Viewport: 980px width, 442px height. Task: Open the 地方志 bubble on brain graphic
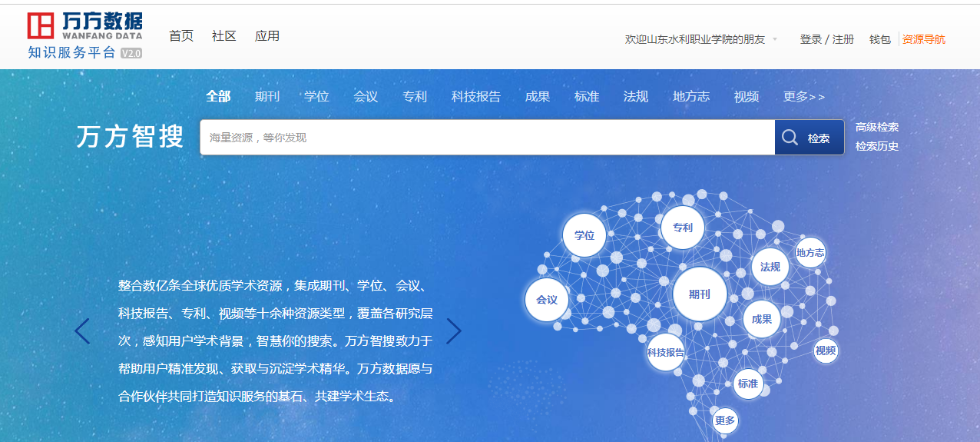810,253
